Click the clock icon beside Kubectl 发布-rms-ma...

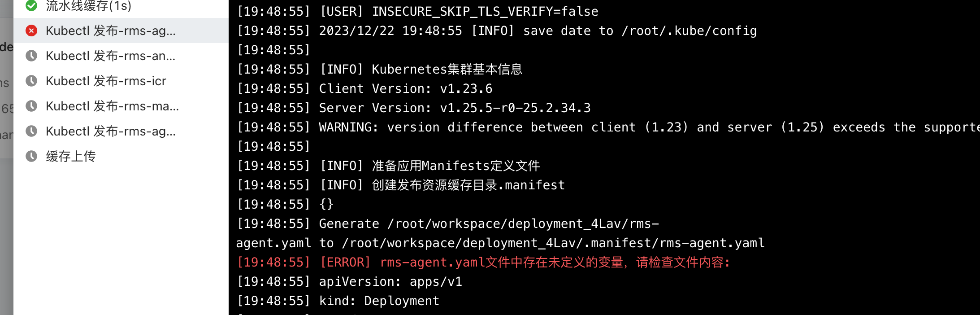point(31,106)
